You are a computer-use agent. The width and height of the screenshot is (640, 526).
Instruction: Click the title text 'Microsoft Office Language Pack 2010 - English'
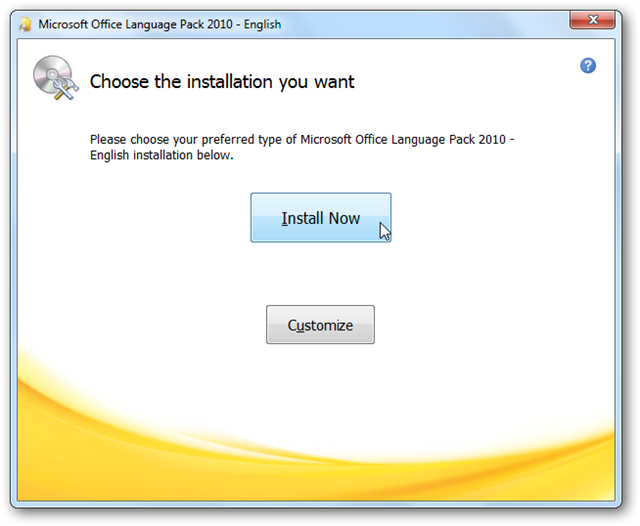coord(160,24)
